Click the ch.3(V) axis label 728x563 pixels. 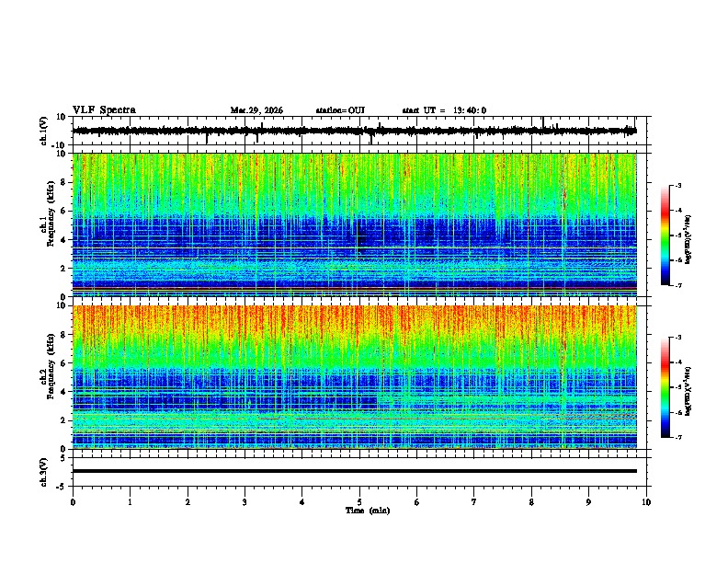pos(44,472)
